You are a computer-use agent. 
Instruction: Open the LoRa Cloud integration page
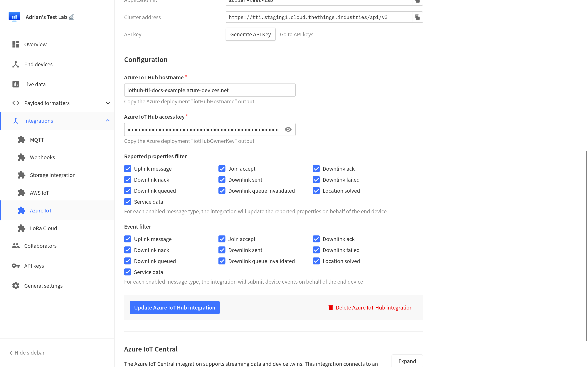point(43,228)
